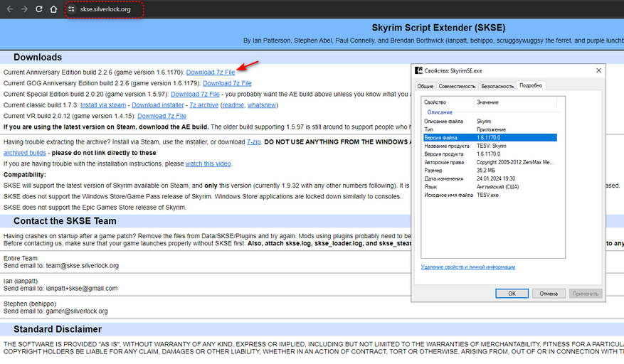Open site information icon in address bar

coord(71,10)
